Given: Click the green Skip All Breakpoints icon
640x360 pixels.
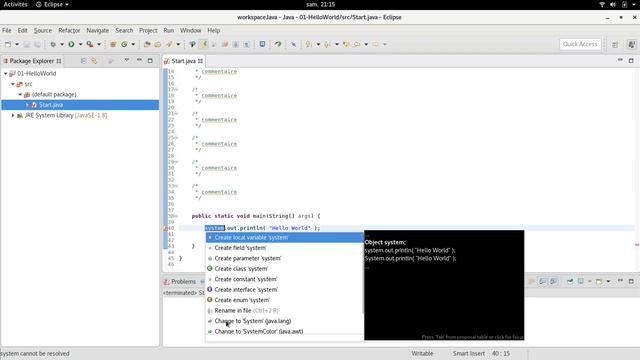Looking at the screenshot, I should (x=278, y=44).
